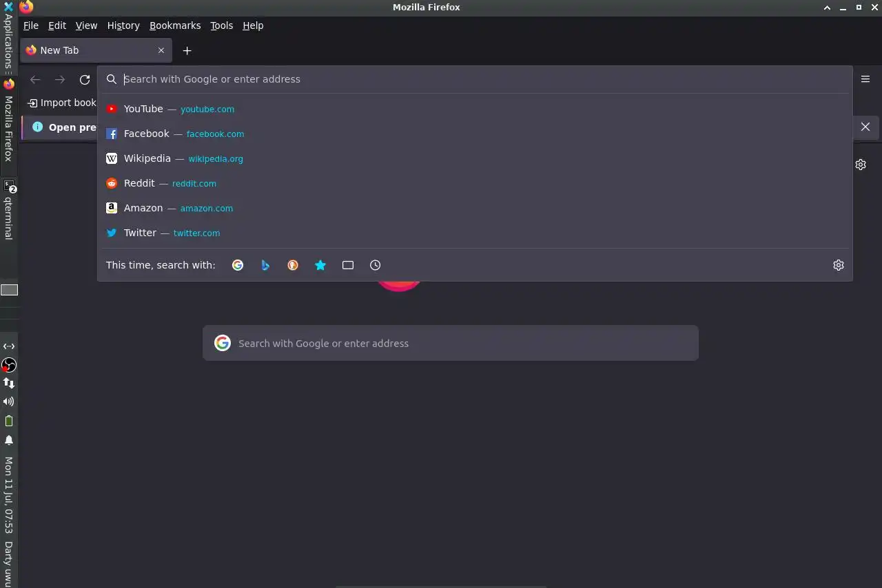The image size is (882, 588).
Task: Close the New Tab tab
Action: (161, 50)
